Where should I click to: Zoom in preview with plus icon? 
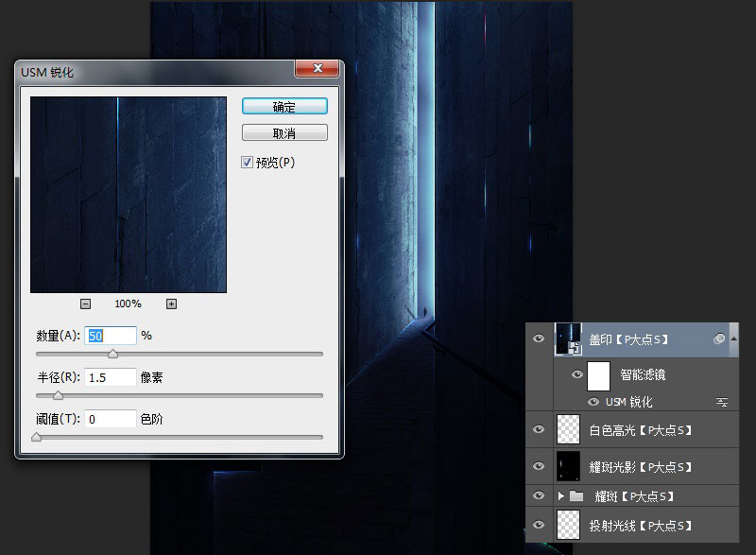171,304
